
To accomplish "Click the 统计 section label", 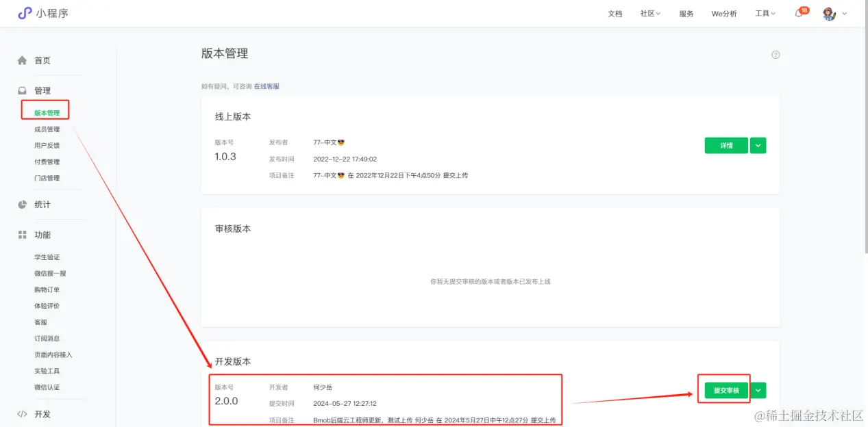I will click(42, 205).
